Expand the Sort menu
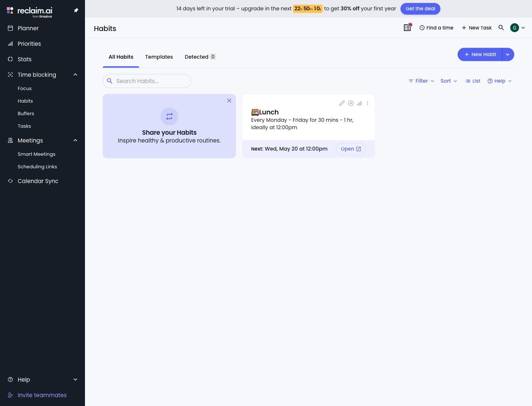This screenshot has width=532, height=406. click(449, 81)
